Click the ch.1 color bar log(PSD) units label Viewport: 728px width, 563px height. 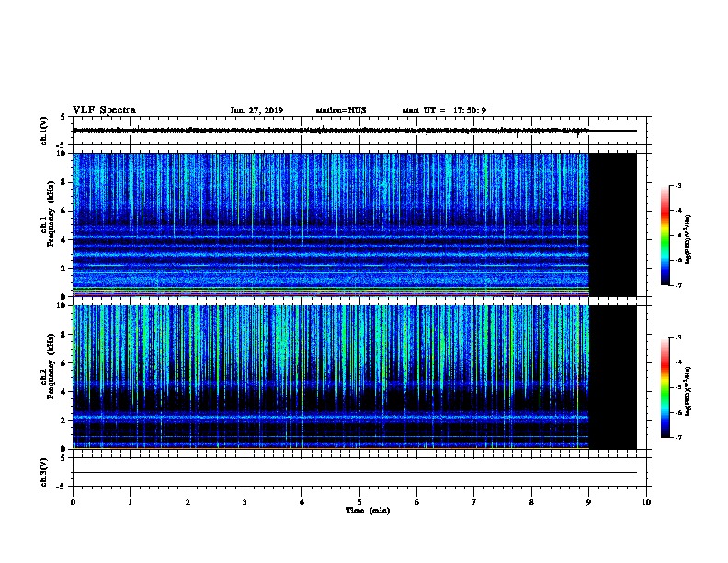click(688, 239)
